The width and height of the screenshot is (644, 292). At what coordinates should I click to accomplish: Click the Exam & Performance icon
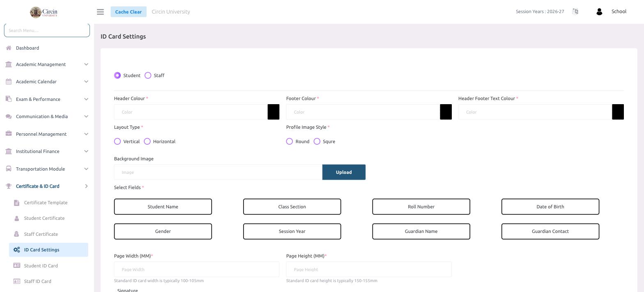click(x=9, y=99)
